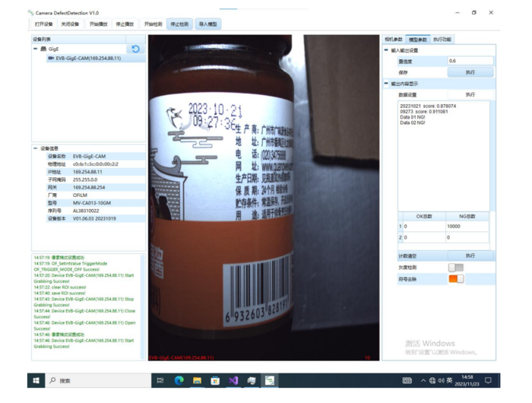The height and width of the screenshot is (403, 532).
Task: Collapse the 输出内容显示 section
Action: (x=386, y=84)
